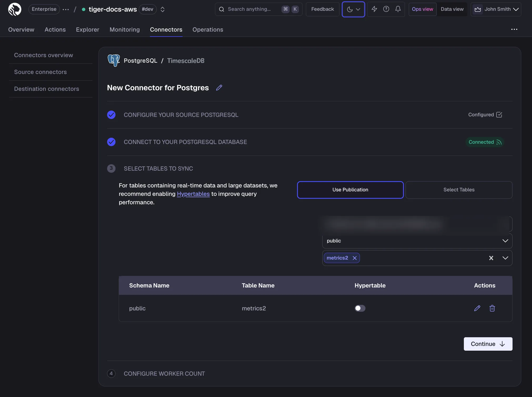Expand the table selection dropdown arrow
Image resolution: width=532 pixels, height=397 pixels.
tap(505, 258)
